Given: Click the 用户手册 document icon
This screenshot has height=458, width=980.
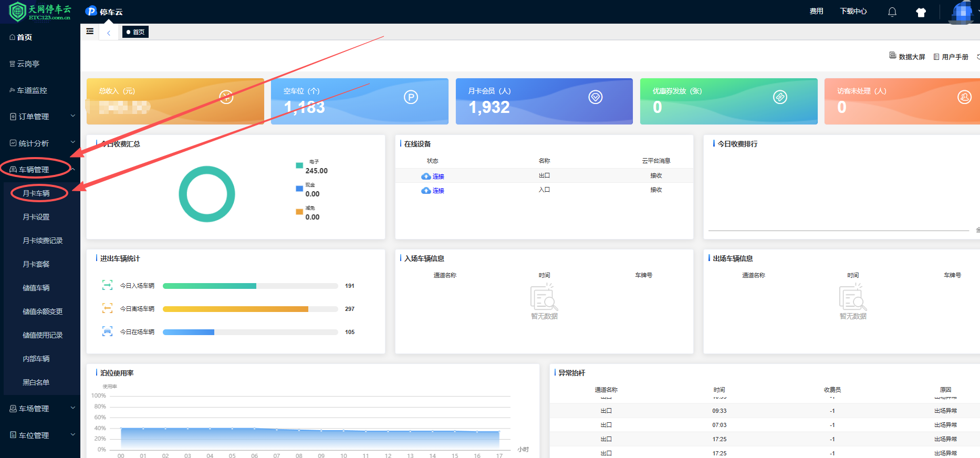Looking at the screenshot, I should click(x=936, y=57).
